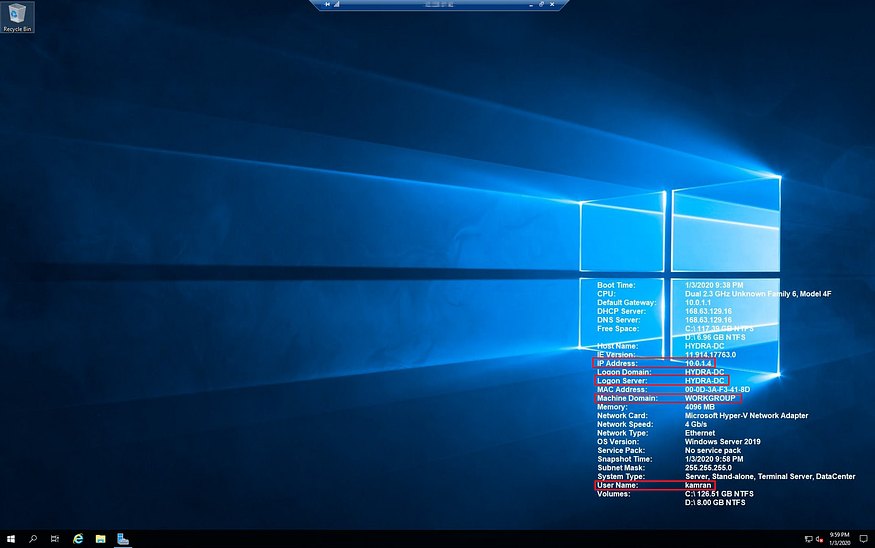Open Server Manager taskbar icon

123,539
